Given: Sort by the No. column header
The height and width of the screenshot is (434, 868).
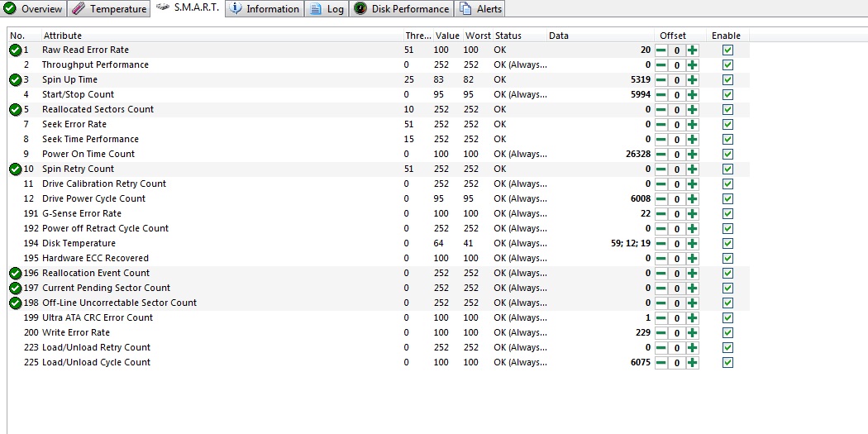Looking at the screenshot, I should coord(24,36).
